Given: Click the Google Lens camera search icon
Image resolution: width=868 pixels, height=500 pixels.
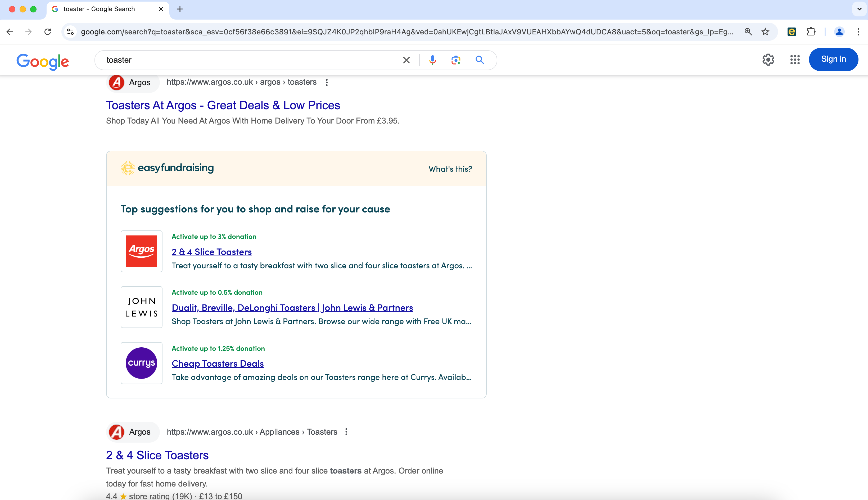Looking at the screenshot, I should pos(455,59).
